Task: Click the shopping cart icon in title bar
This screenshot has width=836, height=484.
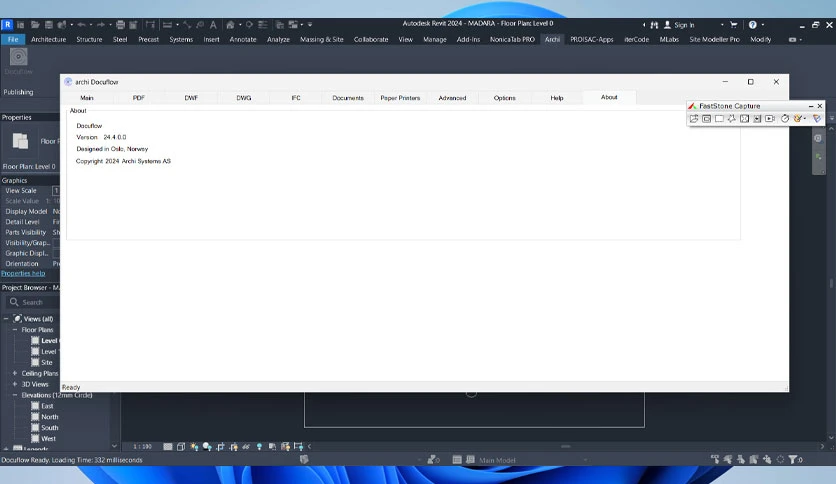Action: tap(734, 25)
